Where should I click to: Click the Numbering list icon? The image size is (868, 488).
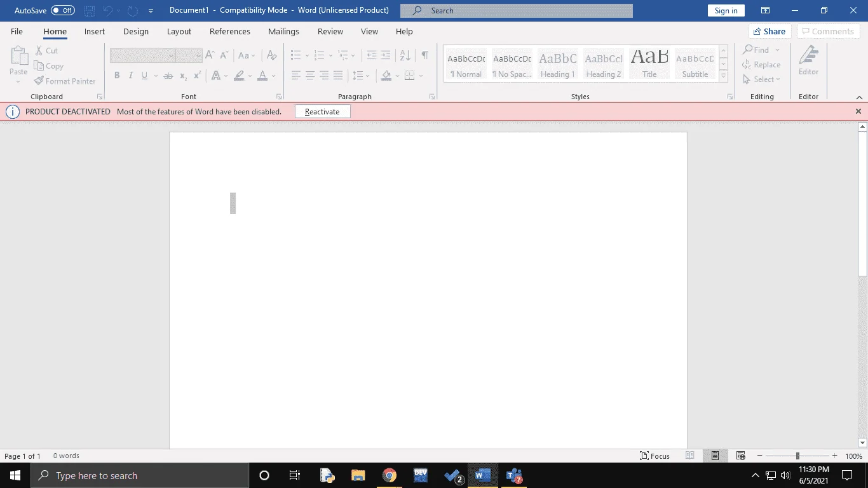point(320,56)
